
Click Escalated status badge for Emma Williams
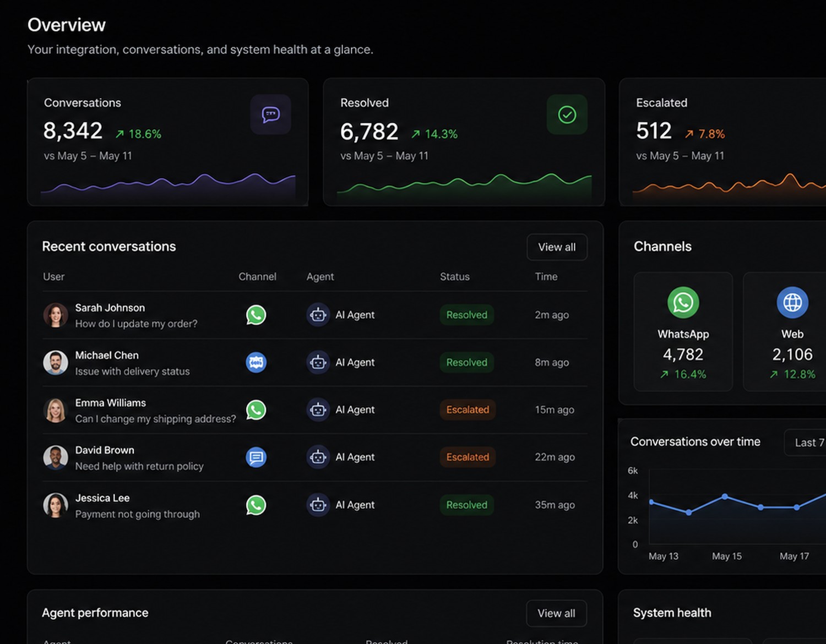pyautogui.click(x=468, y=410)
